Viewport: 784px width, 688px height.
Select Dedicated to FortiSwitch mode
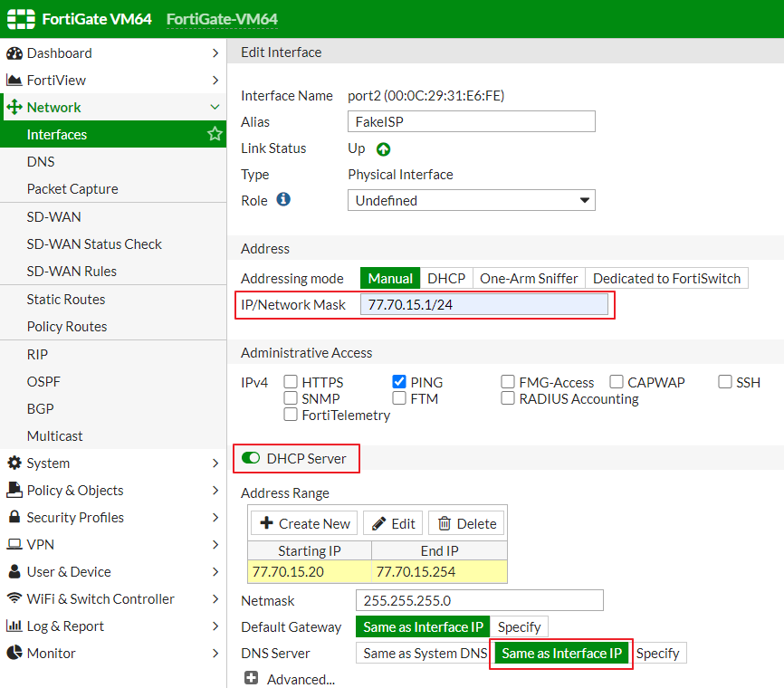click(x=666, y=278)
